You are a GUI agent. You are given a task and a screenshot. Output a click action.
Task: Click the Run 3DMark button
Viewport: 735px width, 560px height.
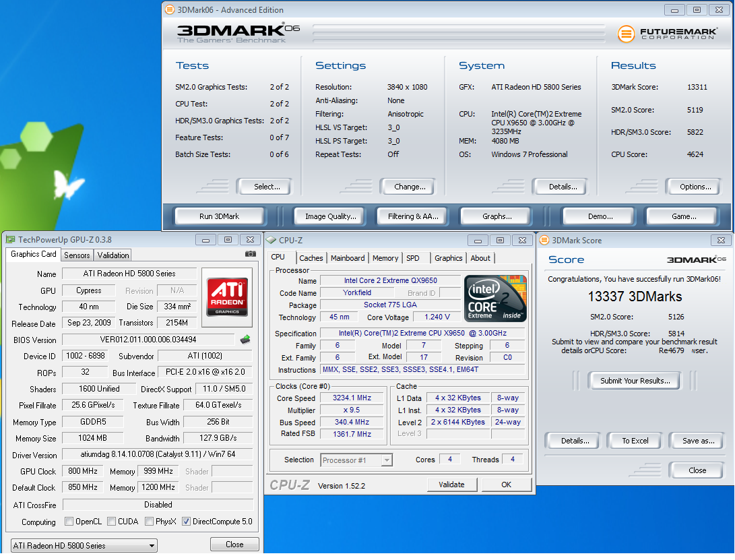(x=219, y=216)
